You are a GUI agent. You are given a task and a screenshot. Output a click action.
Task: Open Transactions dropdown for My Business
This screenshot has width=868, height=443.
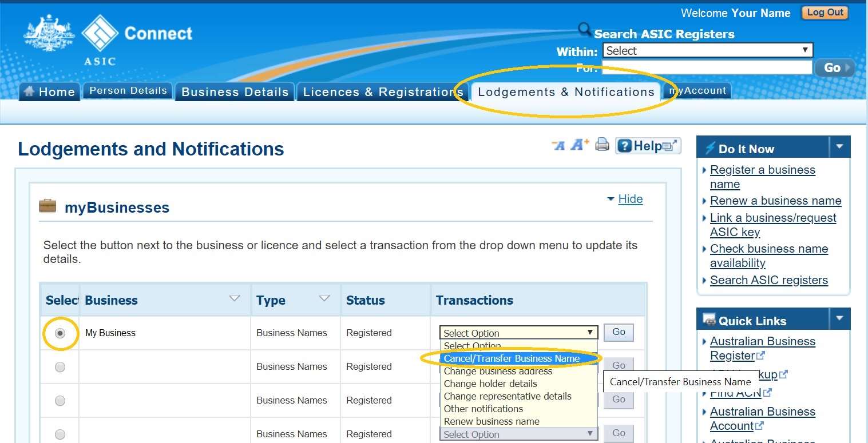click(x=519, y=333)
